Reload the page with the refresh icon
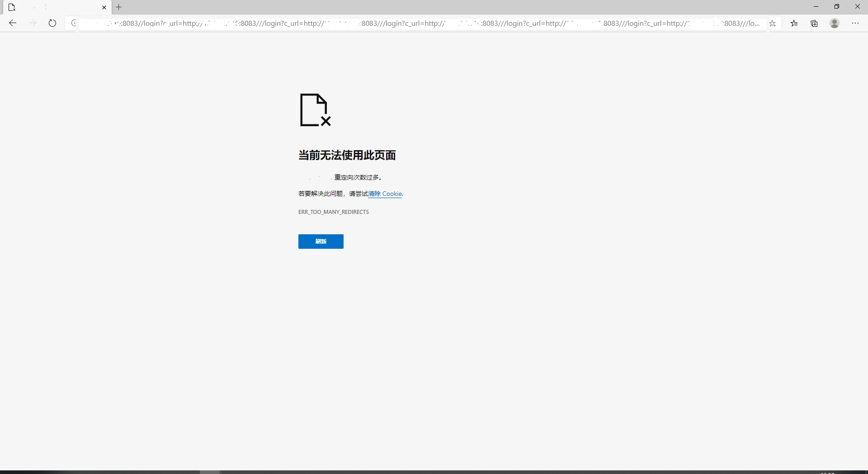The width and height of the screenshot is (868, 474). click(52, 23)
